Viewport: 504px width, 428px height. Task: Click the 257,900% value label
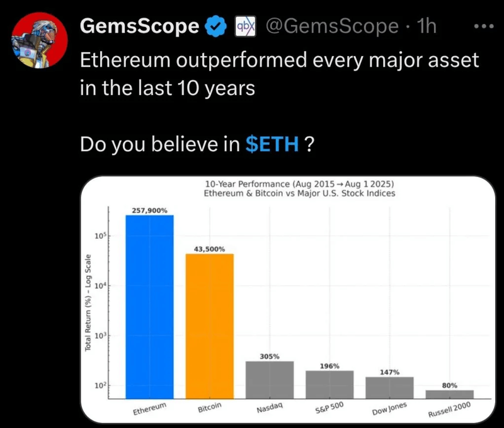coord(149,211)
